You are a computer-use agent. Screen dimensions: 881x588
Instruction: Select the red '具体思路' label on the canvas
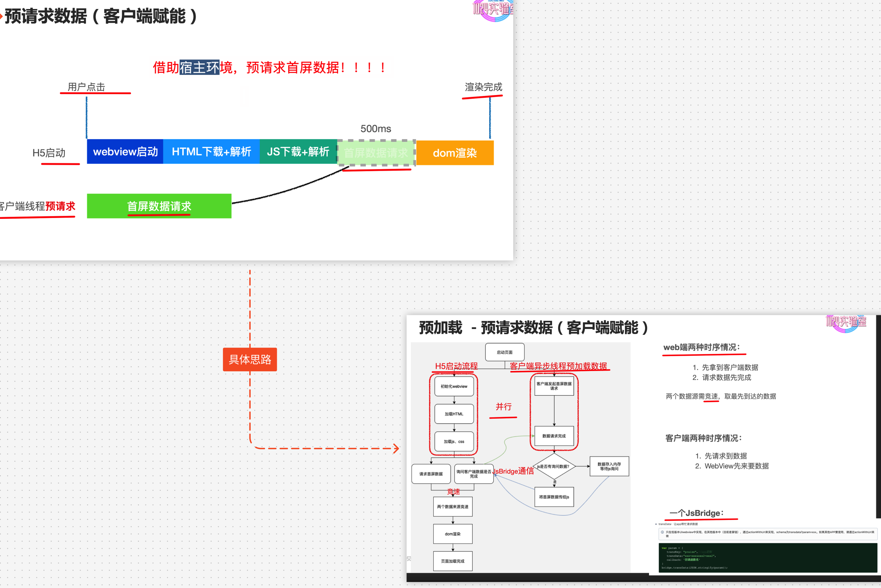(x=250, y=359)
